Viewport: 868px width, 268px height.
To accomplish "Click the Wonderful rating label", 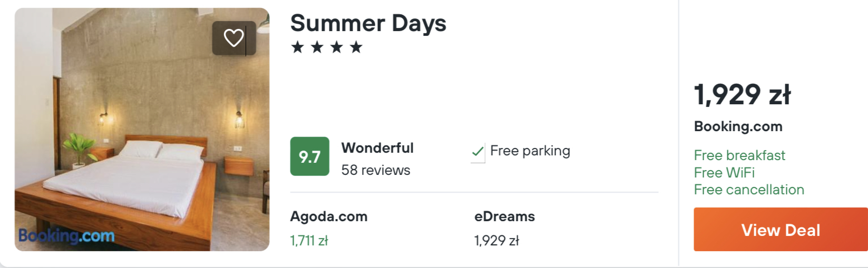I will tap(377, 148).
